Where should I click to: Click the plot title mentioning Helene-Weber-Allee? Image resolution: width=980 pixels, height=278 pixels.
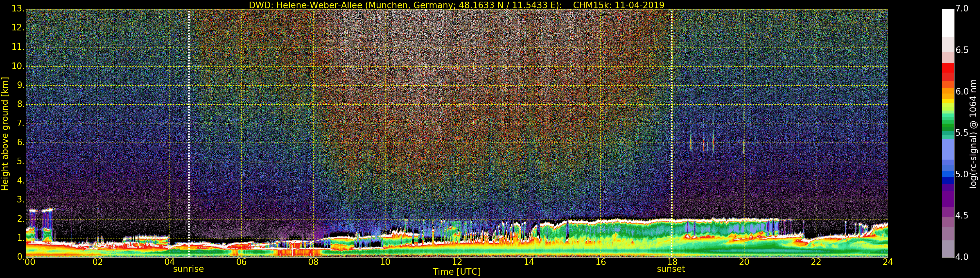(x=457, y=5)
